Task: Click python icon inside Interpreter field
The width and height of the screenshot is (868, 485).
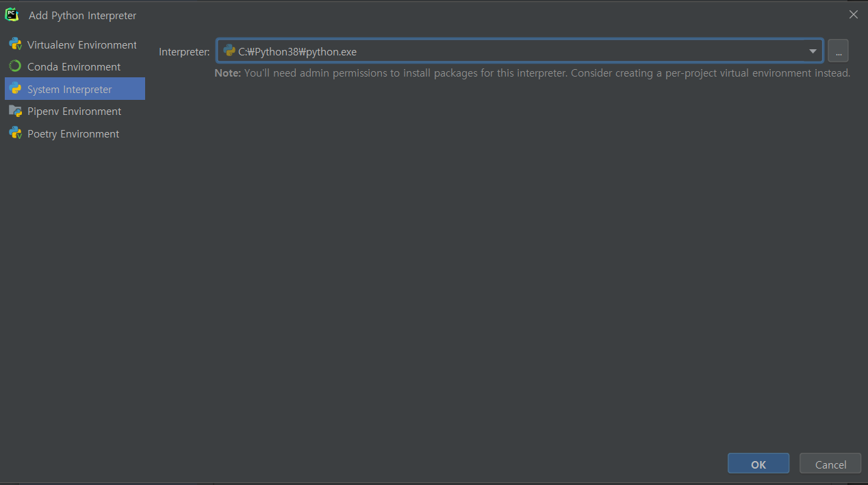Action: [x=229, y=51]
